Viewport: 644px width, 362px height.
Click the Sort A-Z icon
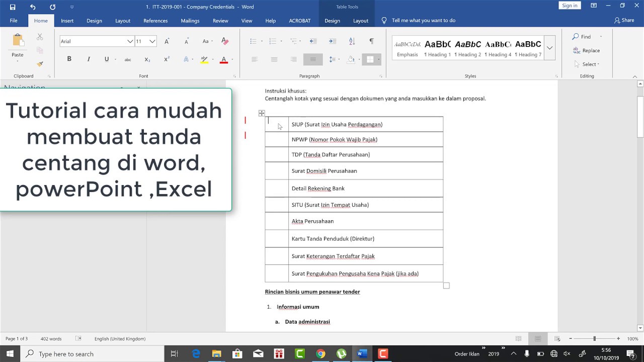tap(352, 41)
